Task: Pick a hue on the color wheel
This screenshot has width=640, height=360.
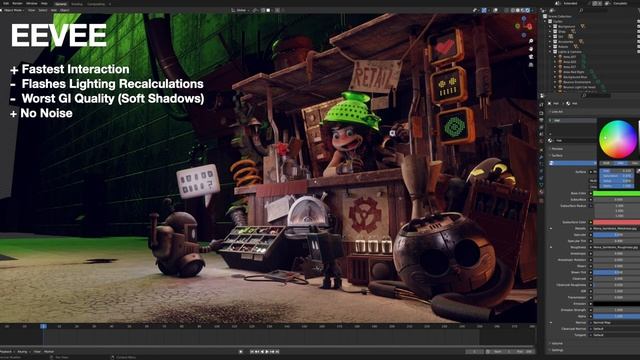Action: coord(618,139)
